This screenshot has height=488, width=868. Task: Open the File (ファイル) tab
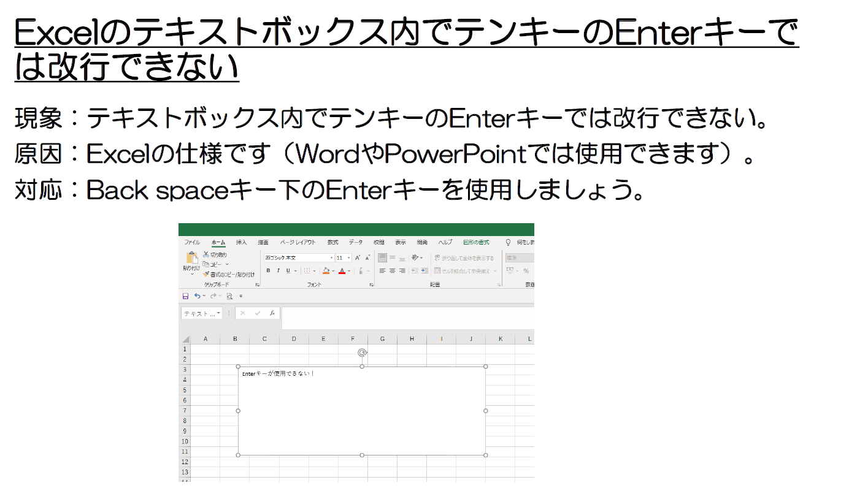(x=192, y=242)
